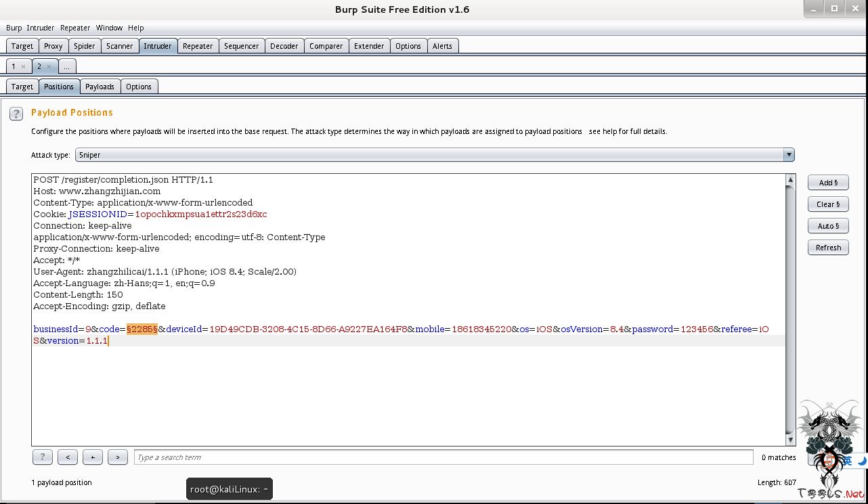Open the Decoder tab
868x504 pixels.
coord(284,46)
